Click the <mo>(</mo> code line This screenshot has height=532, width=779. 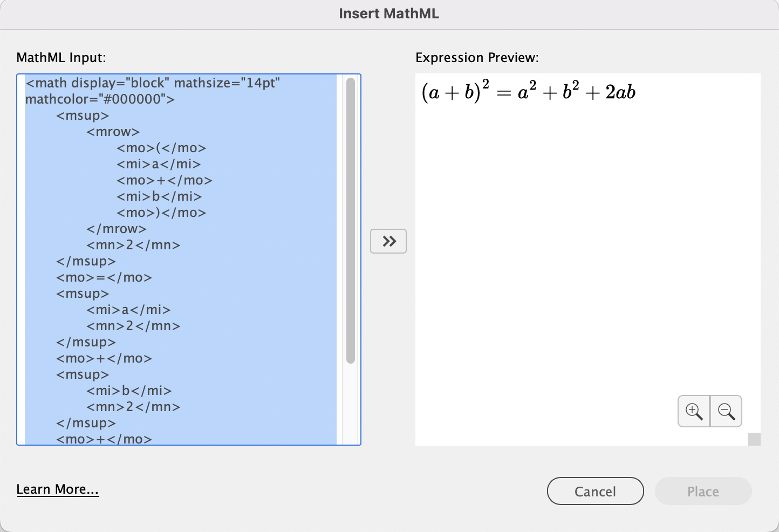161,148
